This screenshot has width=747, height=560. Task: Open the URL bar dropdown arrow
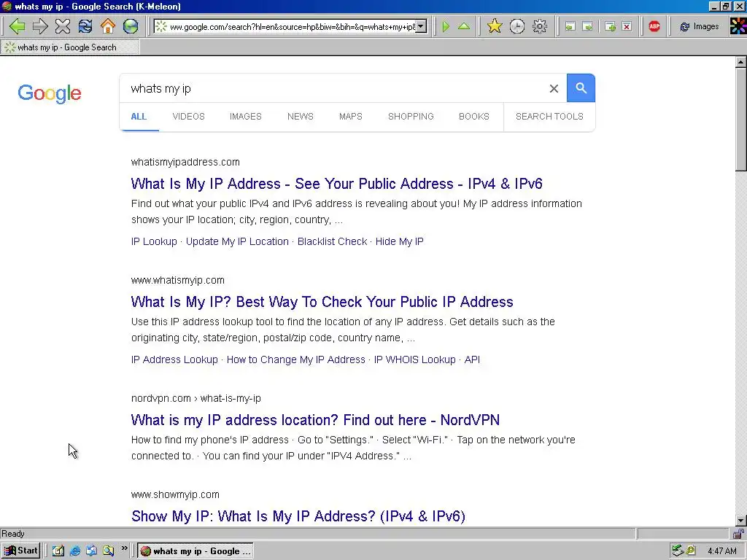421,27
